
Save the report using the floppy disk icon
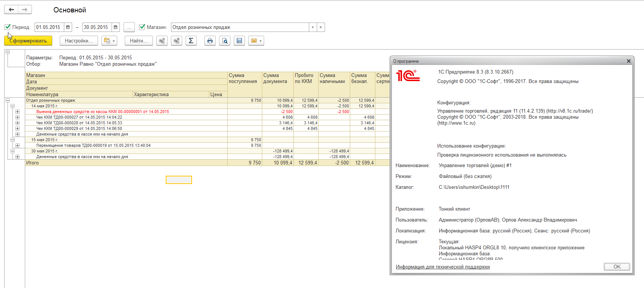tap(239, 41)
